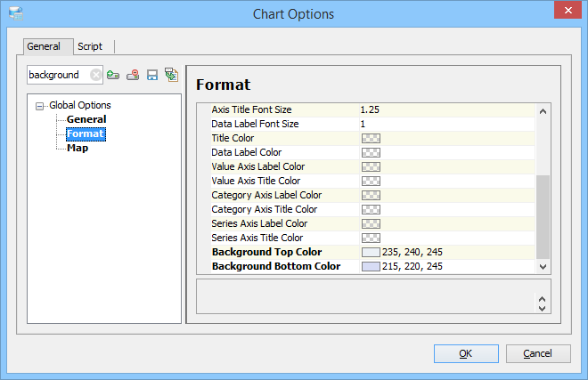Image resolution: width=588 pixels, height=380 pixels.
Task: Click the add option set icon
Action: [113, 76]
